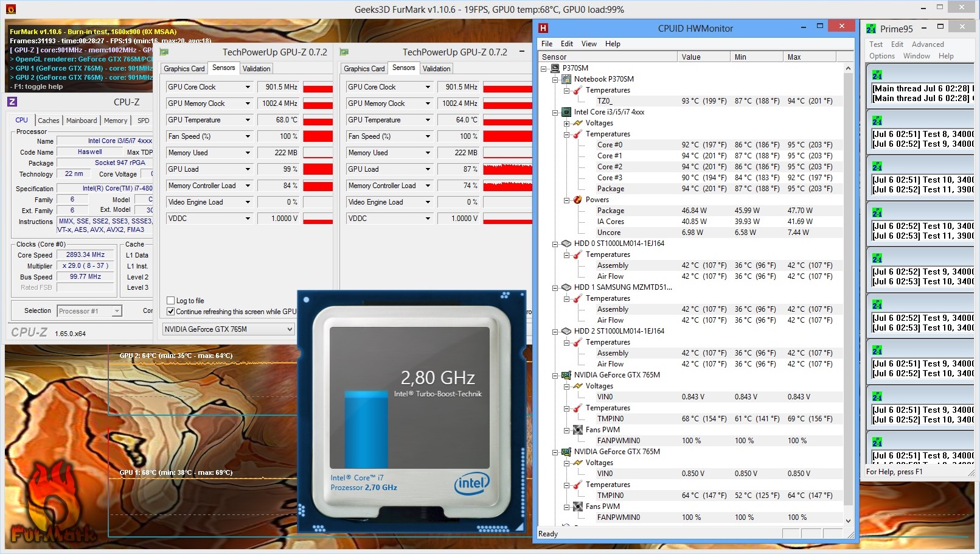Click the Sensor column header in HWMonitor
980x554 pixels.
pos(608,57)
